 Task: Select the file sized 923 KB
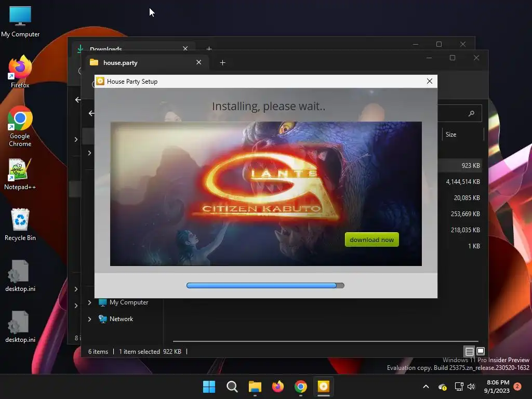tap(470, 166)
